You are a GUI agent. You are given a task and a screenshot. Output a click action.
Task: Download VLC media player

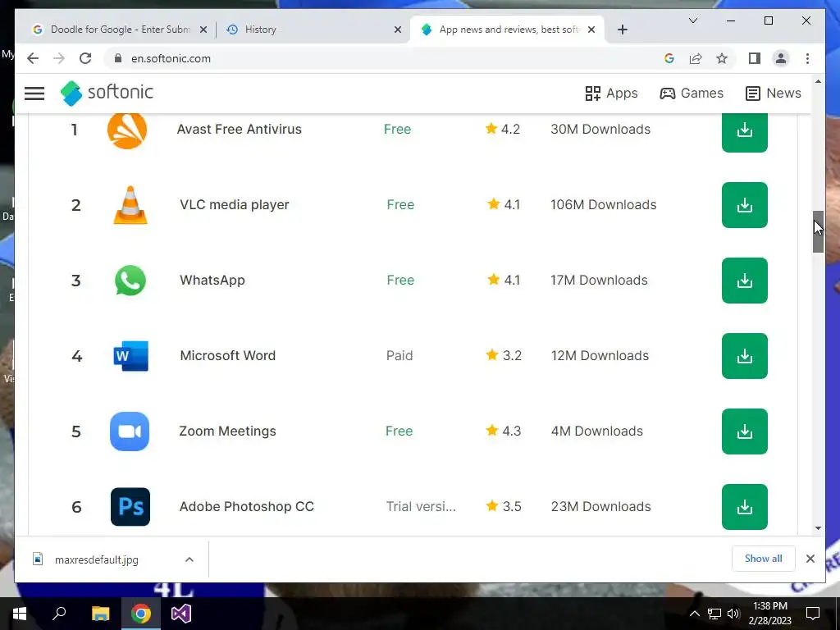pyautogui.click(x=744, y=205)
